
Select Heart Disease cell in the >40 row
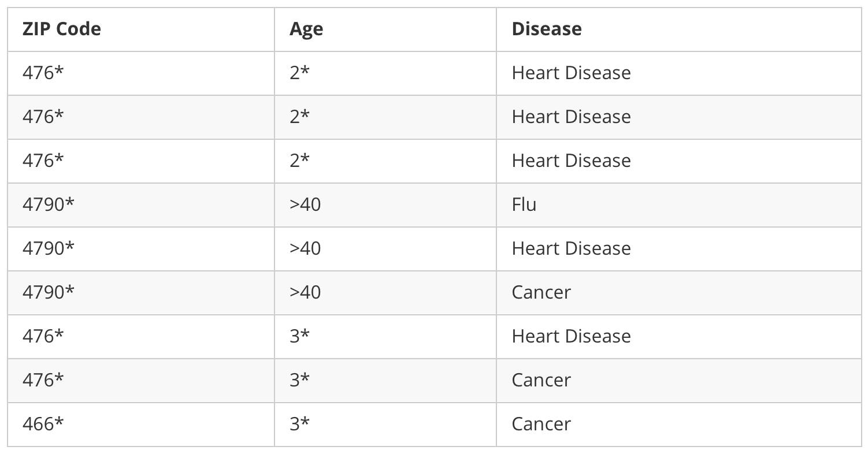click(x=571, y=248)
